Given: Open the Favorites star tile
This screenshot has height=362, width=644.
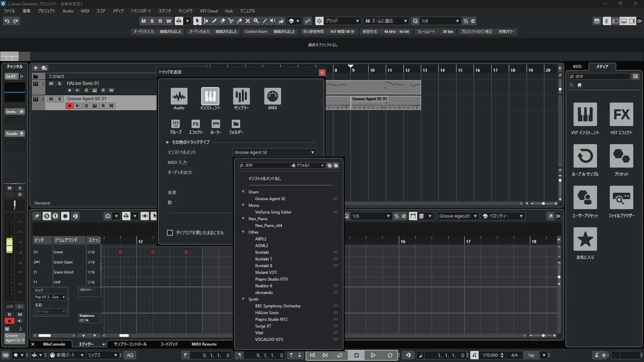Looking at the screenshot, I should click(585, 239).
